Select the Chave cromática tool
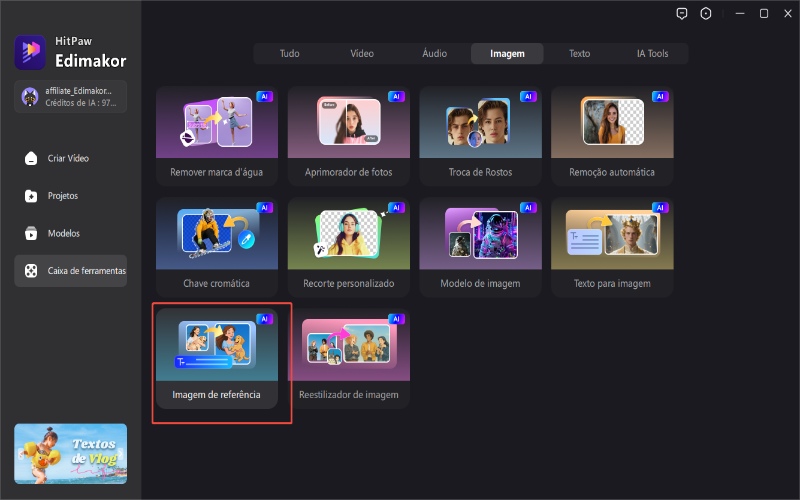 [x=216, y=247]
